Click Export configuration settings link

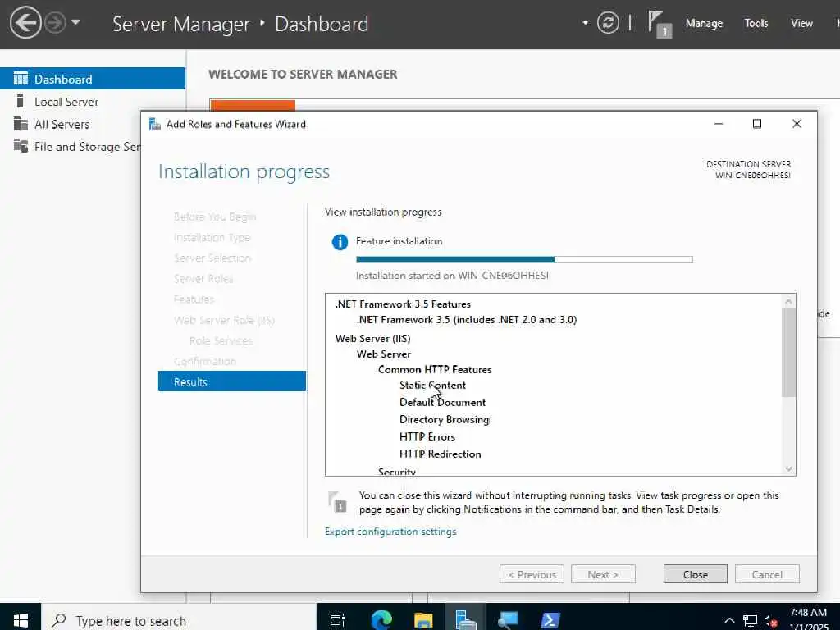pyautogui.click(x=390, y=532)
